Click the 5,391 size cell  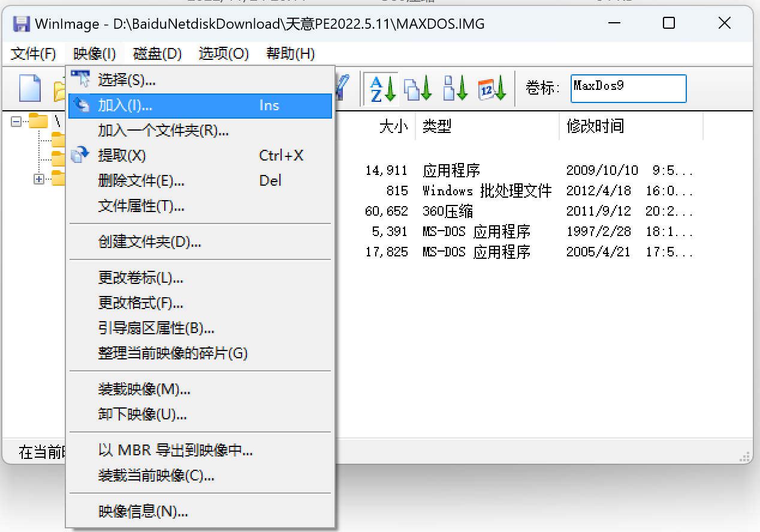(390, 232)
